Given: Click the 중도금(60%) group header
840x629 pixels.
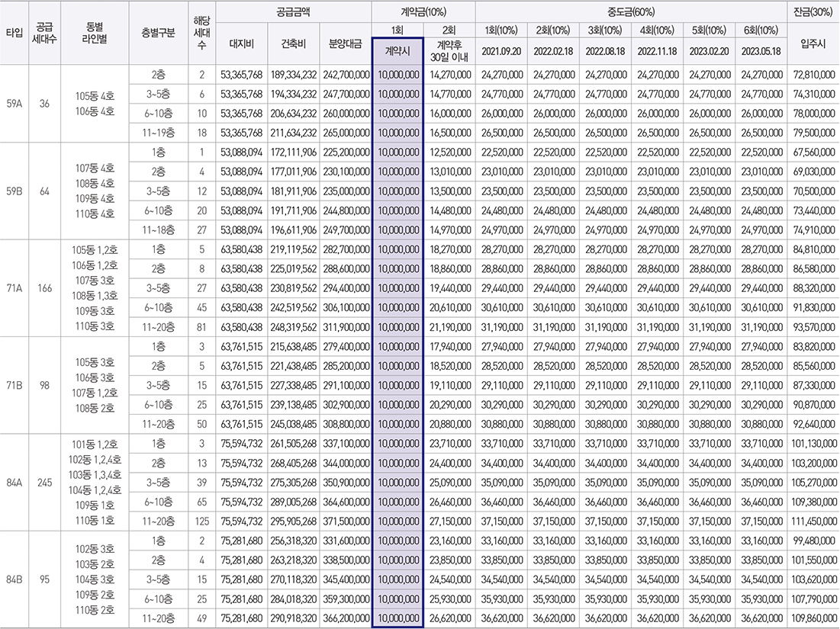Looking at the screenshot, I should pos(631,11).
